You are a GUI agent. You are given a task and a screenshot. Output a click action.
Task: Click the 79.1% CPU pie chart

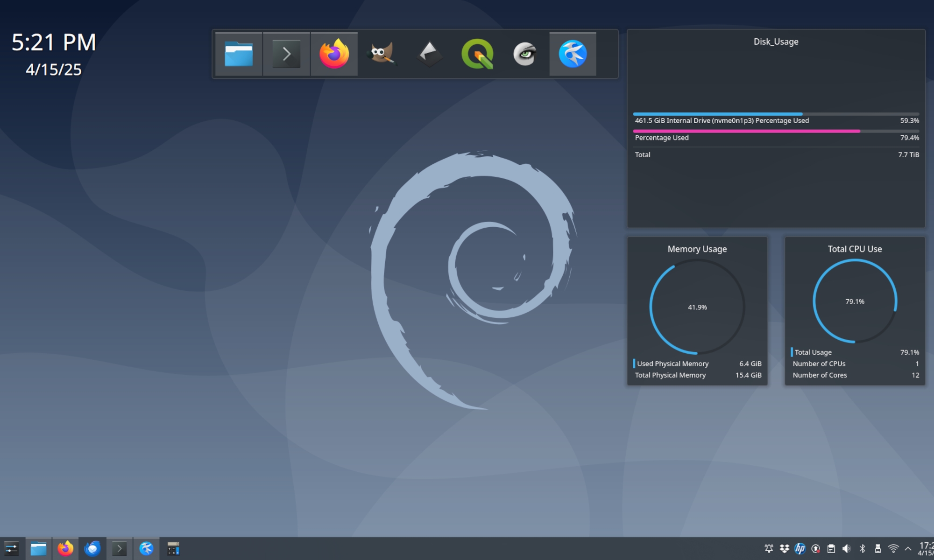pyautogui.click(x=855, y=301)
